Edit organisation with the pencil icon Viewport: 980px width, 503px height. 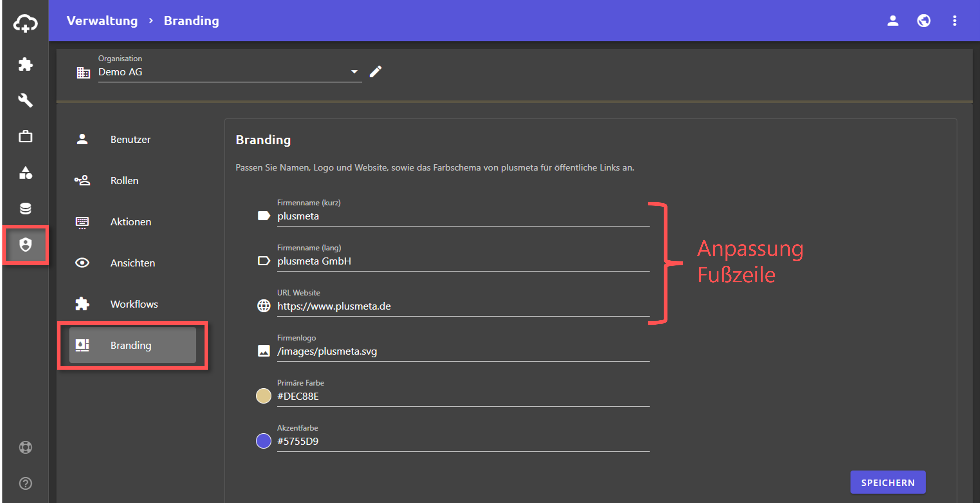click(375, 72)
